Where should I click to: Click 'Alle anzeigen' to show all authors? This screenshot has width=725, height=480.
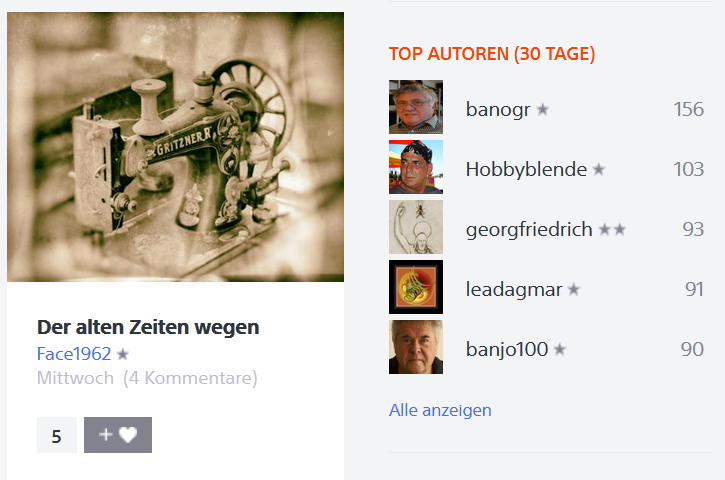(x=440, y=410)
